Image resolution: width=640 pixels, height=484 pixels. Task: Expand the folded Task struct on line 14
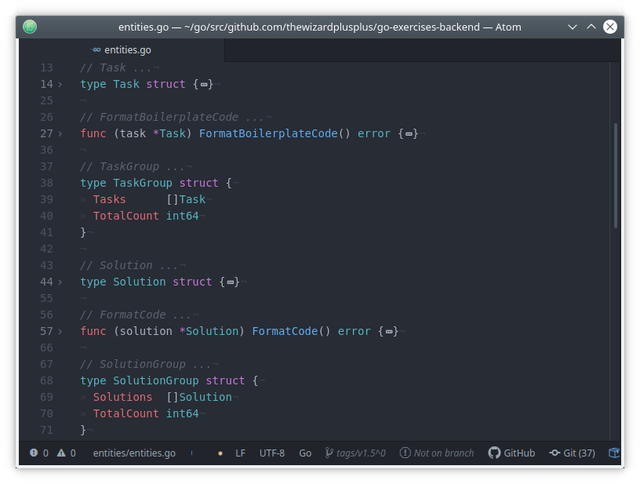tap(60, 84)
